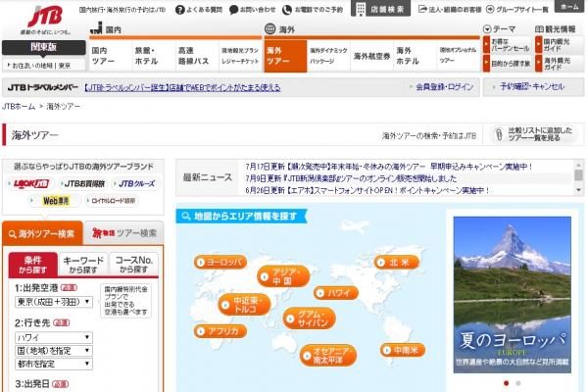This screenshot has width=588, height=392.
Task: Select アジア・中国 on the map
Action: 283,276
